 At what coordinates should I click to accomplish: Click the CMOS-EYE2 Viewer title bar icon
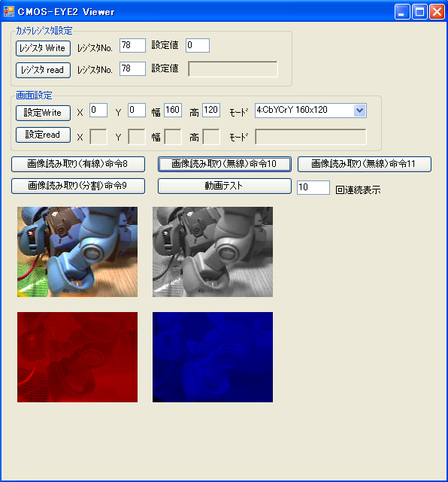[x=9, y=12]
